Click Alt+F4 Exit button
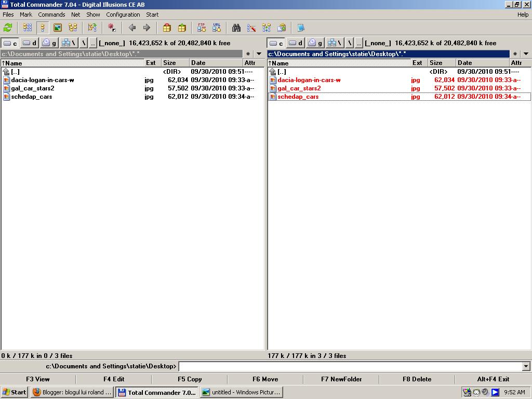Screen dimensions: 532x399 pos(494,379)
